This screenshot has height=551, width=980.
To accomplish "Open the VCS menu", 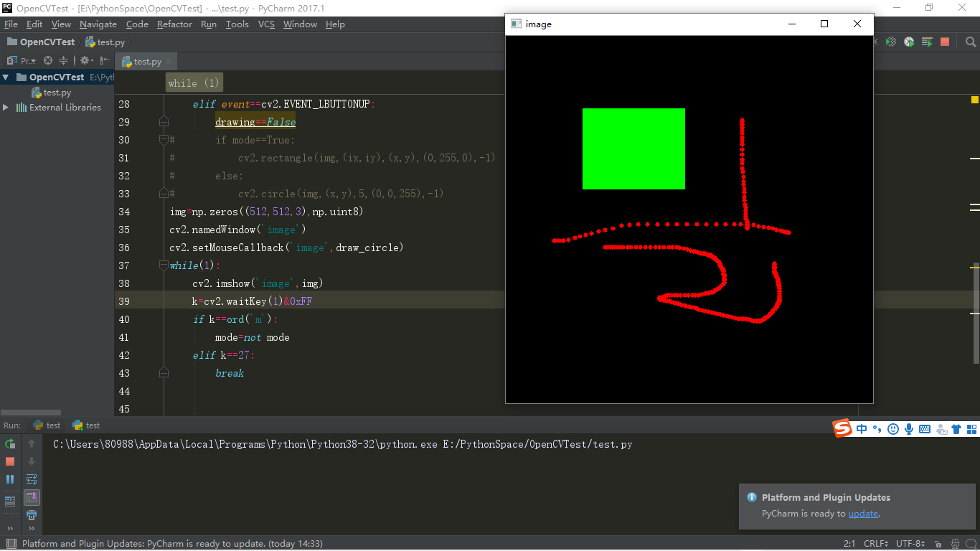I will [266, 24].
